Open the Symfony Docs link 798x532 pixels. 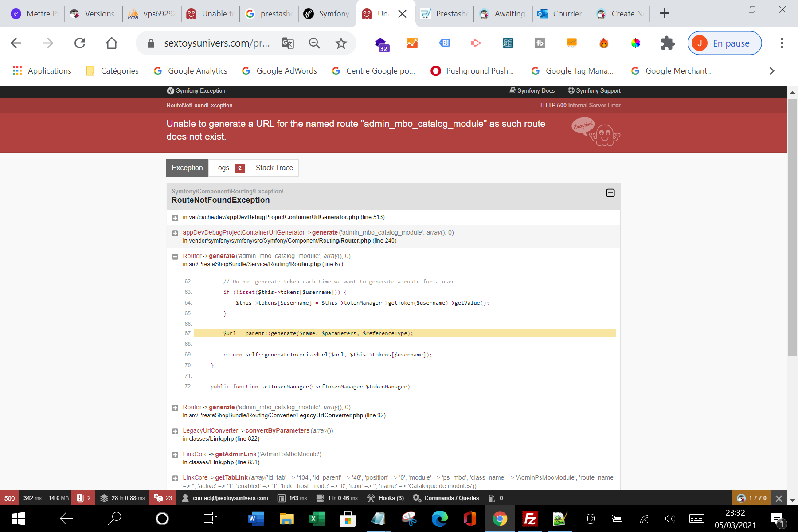pos(532,91)
